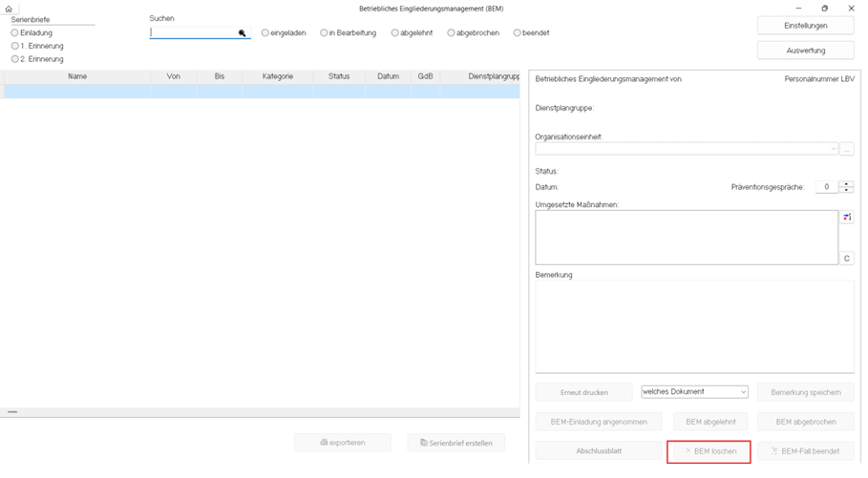The height and width of the screenshot is (478, 868).
Task: Open the Auswertung button
Action: 805,51
